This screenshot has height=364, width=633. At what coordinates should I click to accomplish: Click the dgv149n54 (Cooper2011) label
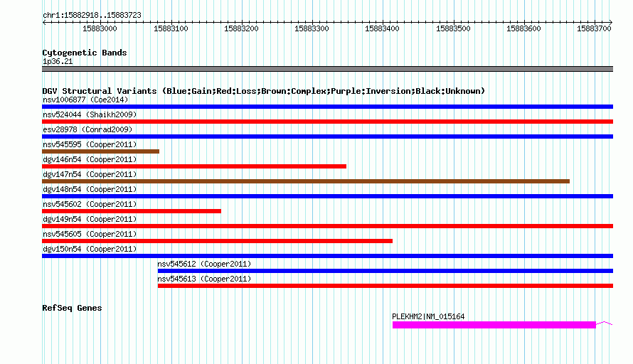pyautogui.click(x=90, y=219)
